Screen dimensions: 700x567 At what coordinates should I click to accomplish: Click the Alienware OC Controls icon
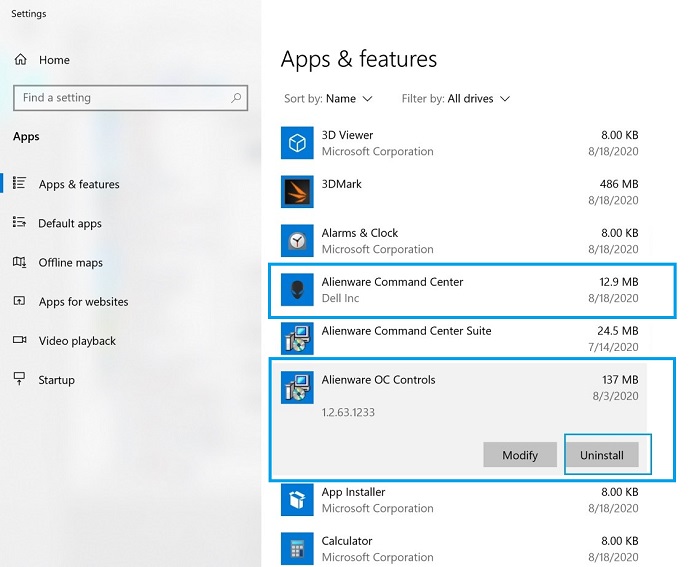tap(297, 387)
